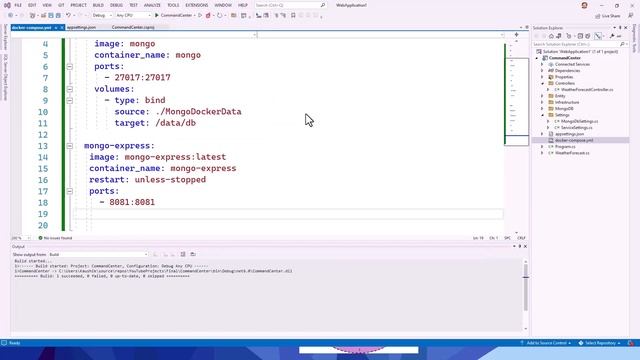The width and height of the screenshot is (640, 360).
Task: Expand the MongoDB folder
Action: click(x=542, y=109)
